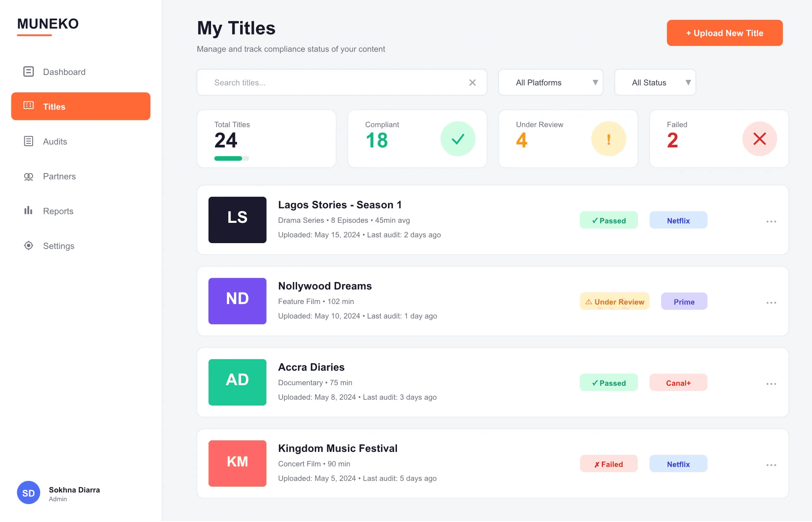Click the green checkmark Compliant icon
The height and width of the screenshot is (522, 812).
coord(458,139)
